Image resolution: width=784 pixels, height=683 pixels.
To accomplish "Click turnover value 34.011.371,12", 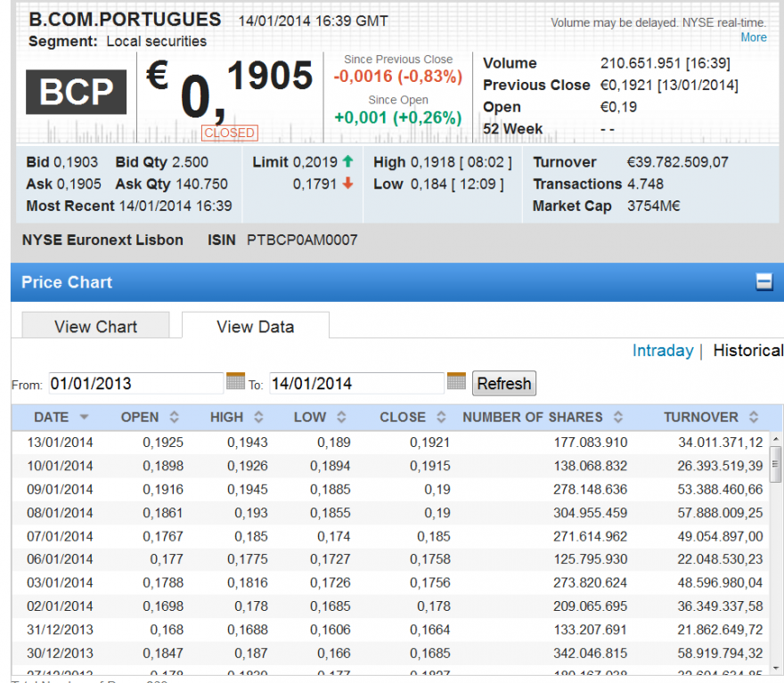I will tap(721, 443).
